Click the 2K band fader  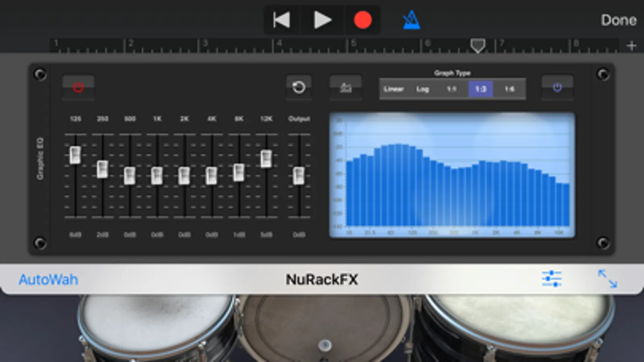point(184,176)
